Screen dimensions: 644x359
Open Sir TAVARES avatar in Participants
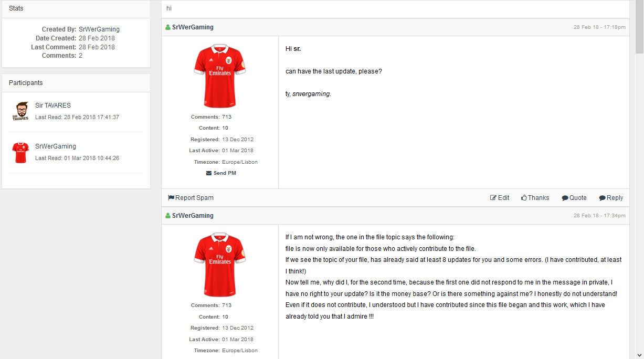(x=22, y=112)
